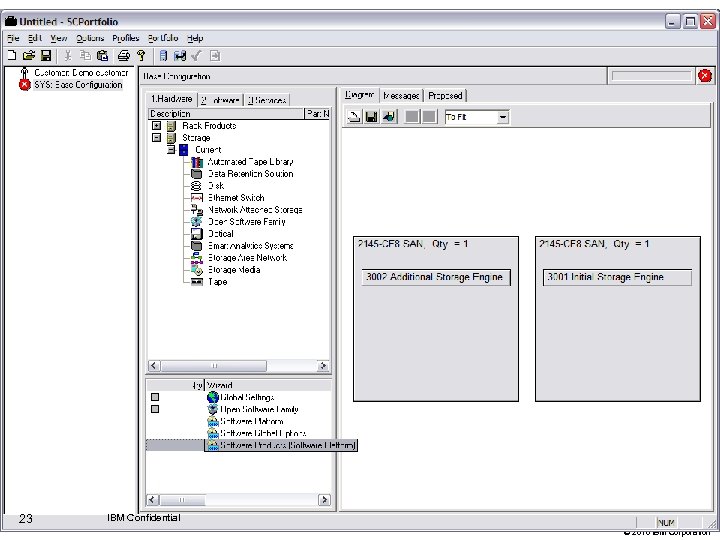
Task: Click the Global Settings globe icon
Action: pyautogui.click(x=213, y=397)
